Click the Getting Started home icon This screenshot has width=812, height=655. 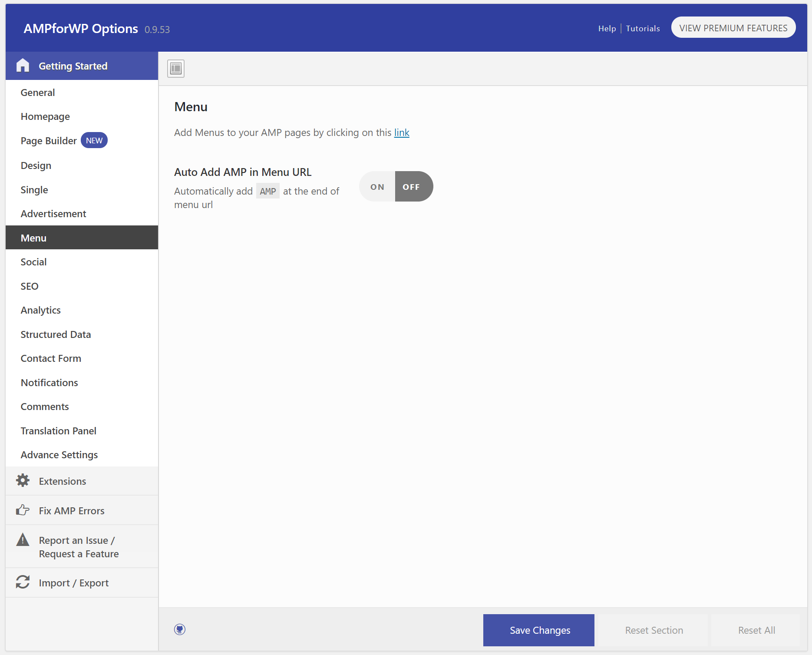(22, 65)
